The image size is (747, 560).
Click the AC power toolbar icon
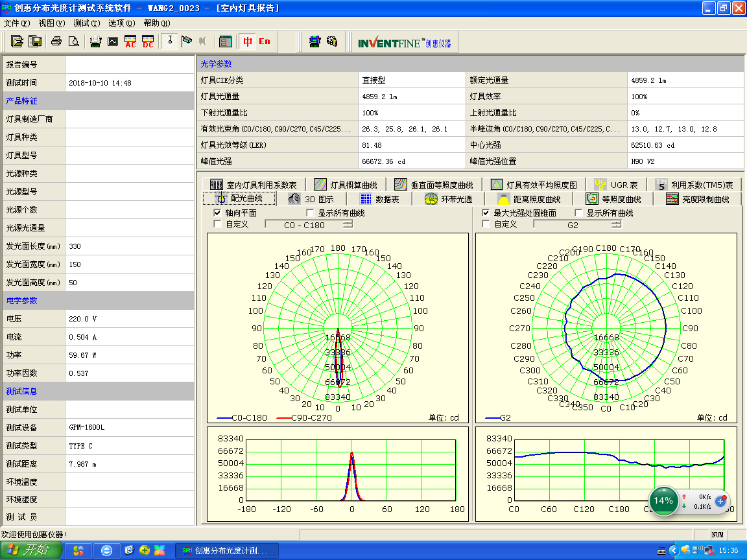pos(130,41)
